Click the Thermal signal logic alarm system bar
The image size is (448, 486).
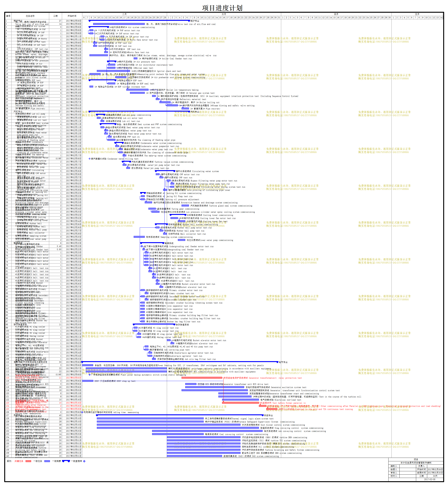coord(150,418)
